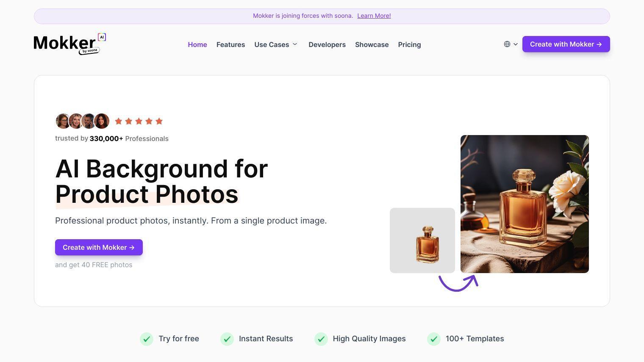
Task: Click the last avatar with red background
Action: coord(102,121)
